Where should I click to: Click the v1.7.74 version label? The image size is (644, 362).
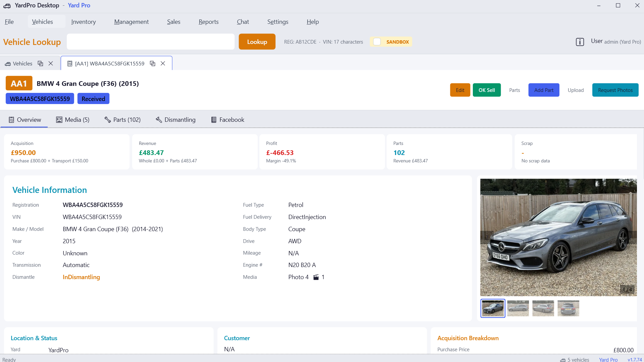pos(635,360)
